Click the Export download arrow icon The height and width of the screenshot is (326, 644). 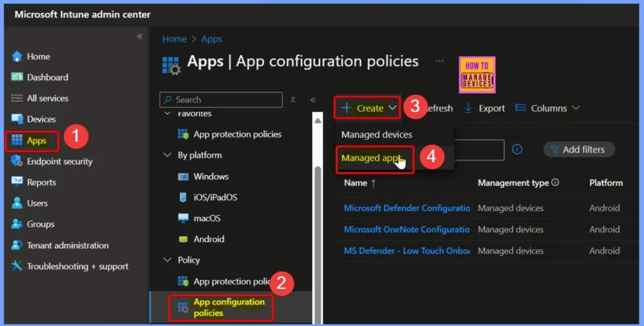pyautogui.click(x=468, y=108)
